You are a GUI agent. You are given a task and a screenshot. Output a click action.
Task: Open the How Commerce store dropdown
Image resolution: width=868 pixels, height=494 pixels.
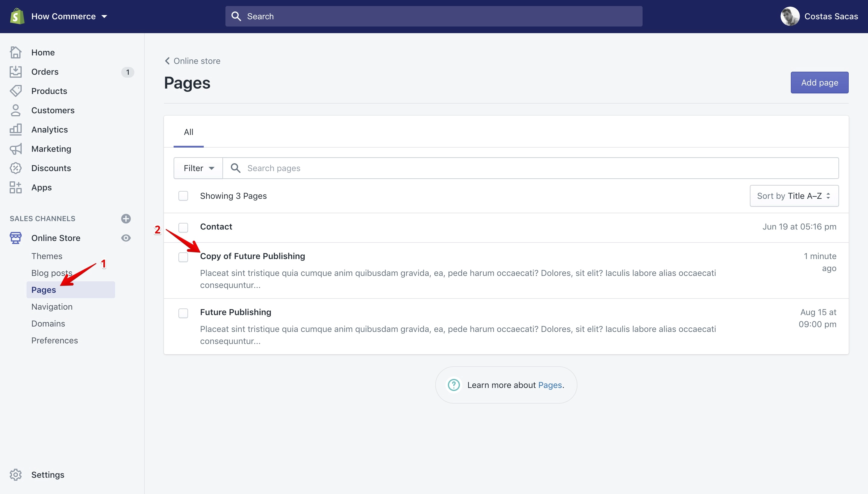pos(69,16)
